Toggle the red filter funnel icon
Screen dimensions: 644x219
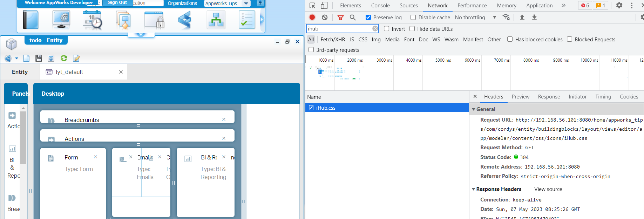pos(340,17)
